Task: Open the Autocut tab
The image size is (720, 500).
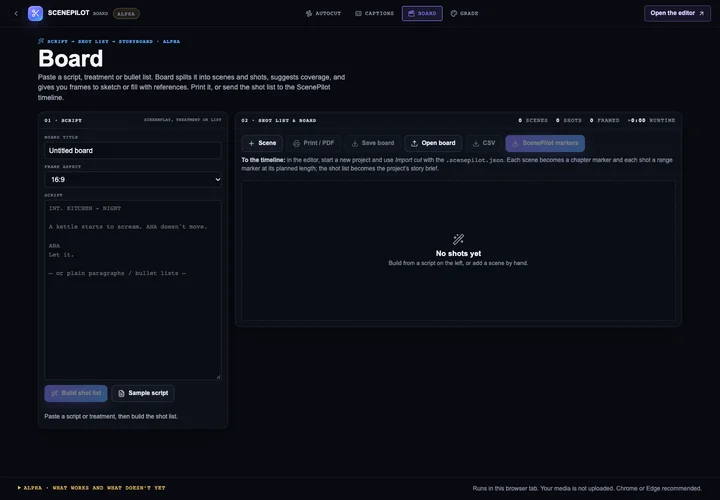Action: 323,13
